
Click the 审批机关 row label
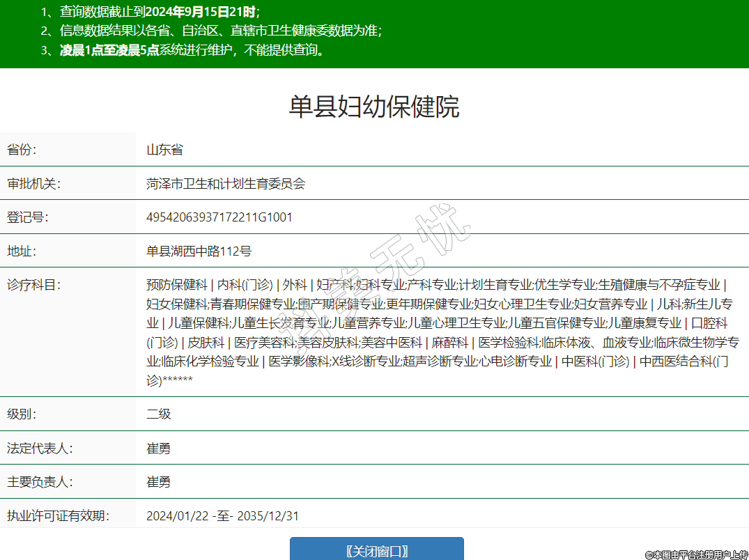pyautogui.click(x=33, y=184)
